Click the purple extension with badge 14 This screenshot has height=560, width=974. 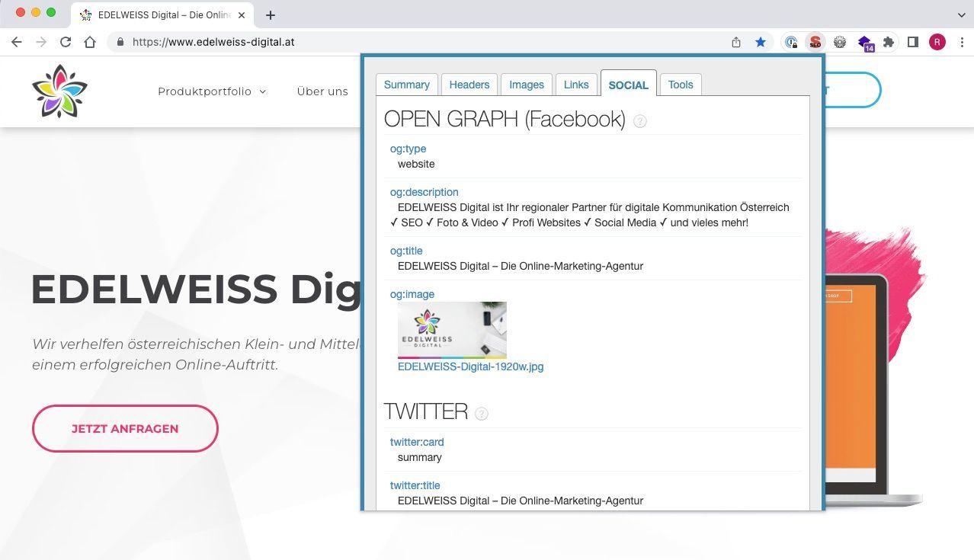(x=865, y=43)
